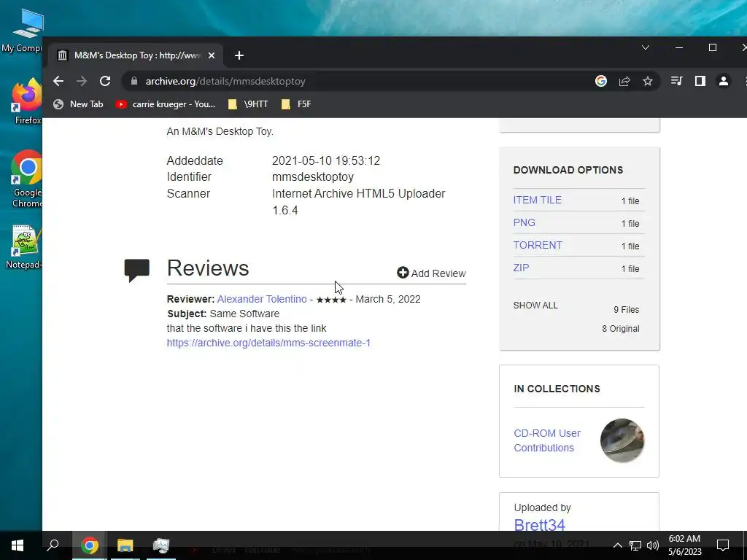The height and width of the screenshot is (560, 747).
Task: Open the Windows Start menu
Action: coord(18,545)
